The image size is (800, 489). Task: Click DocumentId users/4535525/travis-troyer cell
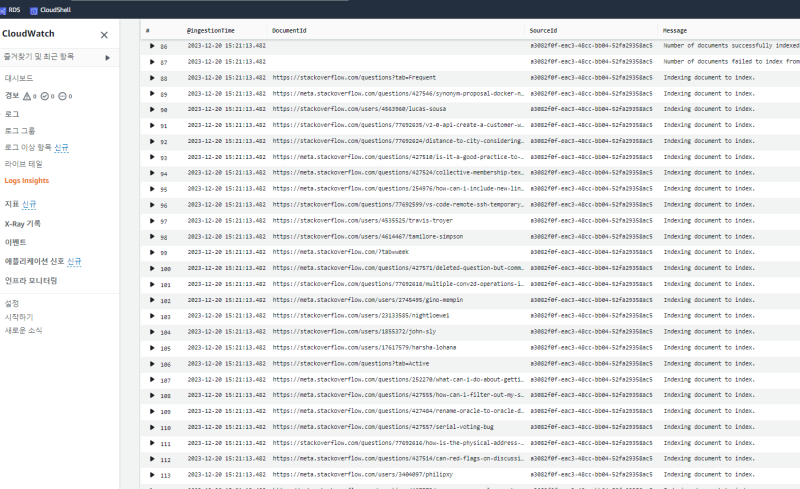362,221
